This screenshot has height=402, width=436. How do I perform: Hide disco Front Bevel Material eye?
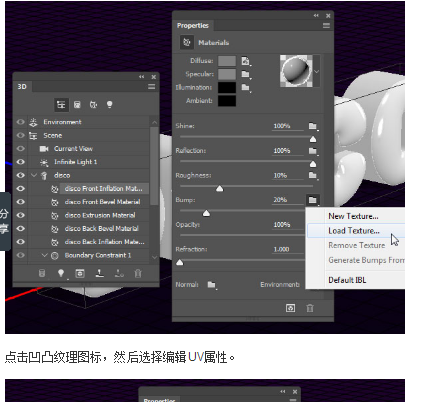tap(21, 202)
